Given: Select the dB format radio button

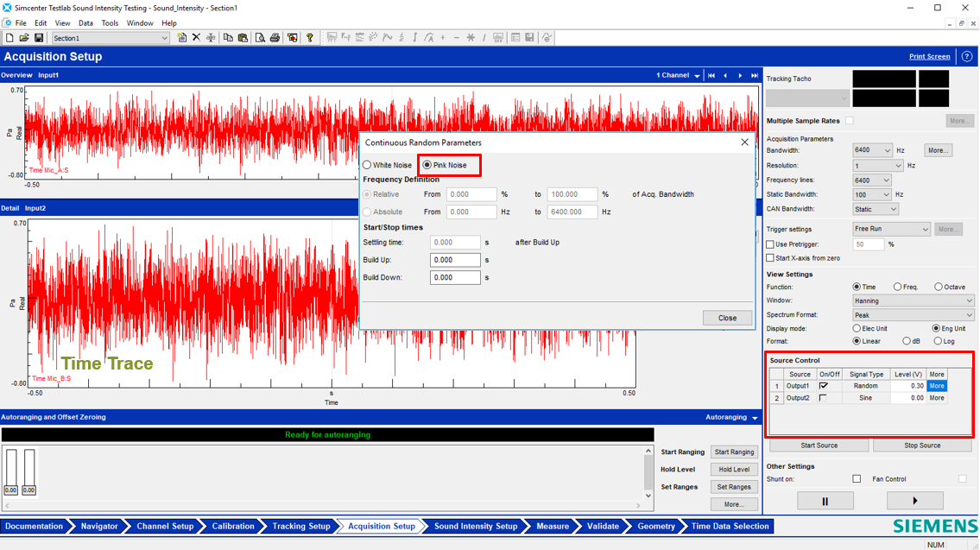Looking at the screenshot, I should coord(907,341).
